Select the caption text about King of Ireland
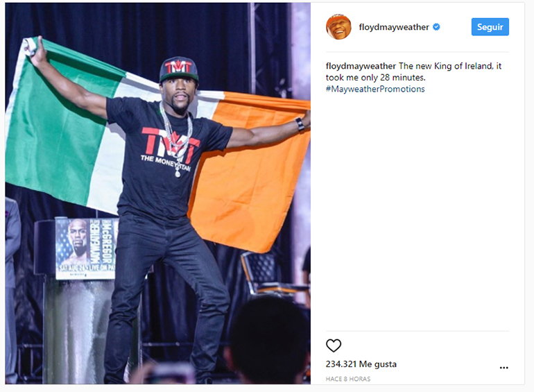The height and width of the screenshot is (392, 534). coord(413,72)
